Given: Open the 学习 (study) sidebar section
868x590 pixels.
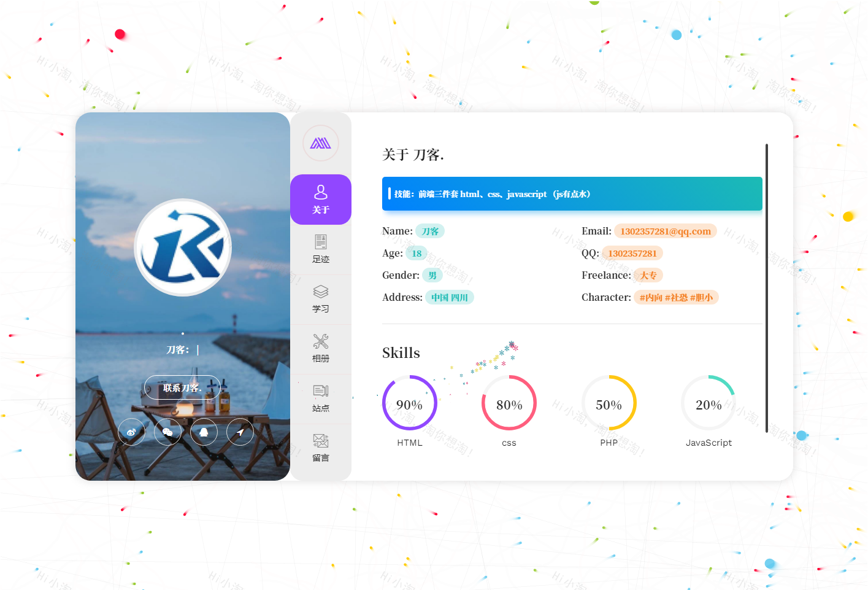Looking at the screenshot, I should click(x=320, y=298).
